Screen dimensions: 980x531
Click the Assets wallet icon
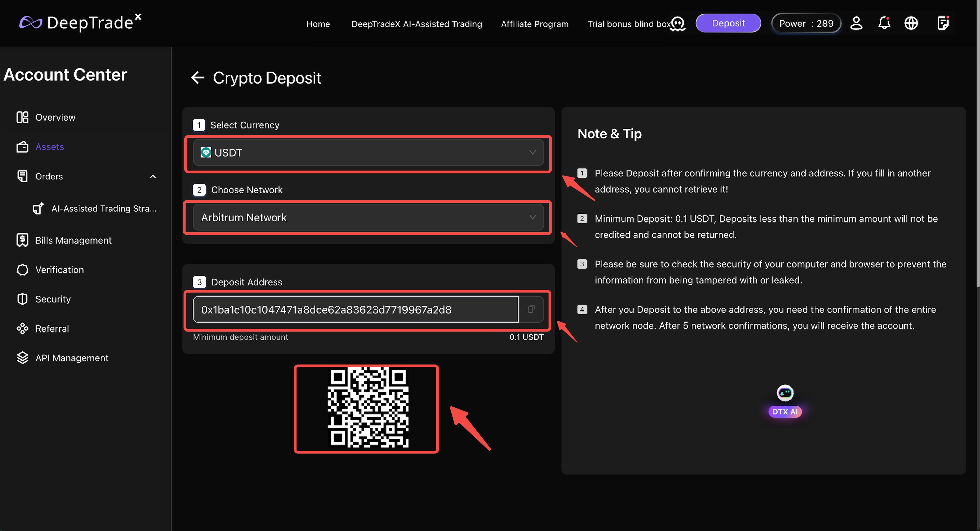(x=23, y=147)
